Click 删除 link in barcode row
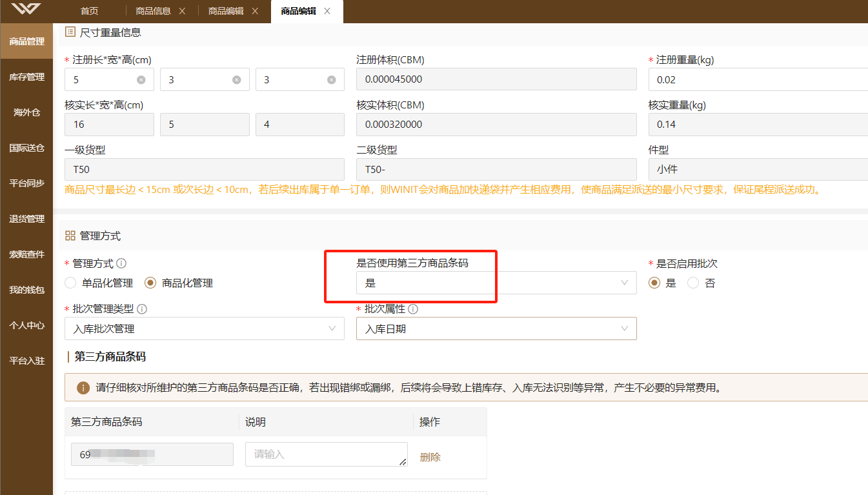Screen dimensions: 868x495 pyautogui.click(x=430, y=457)
